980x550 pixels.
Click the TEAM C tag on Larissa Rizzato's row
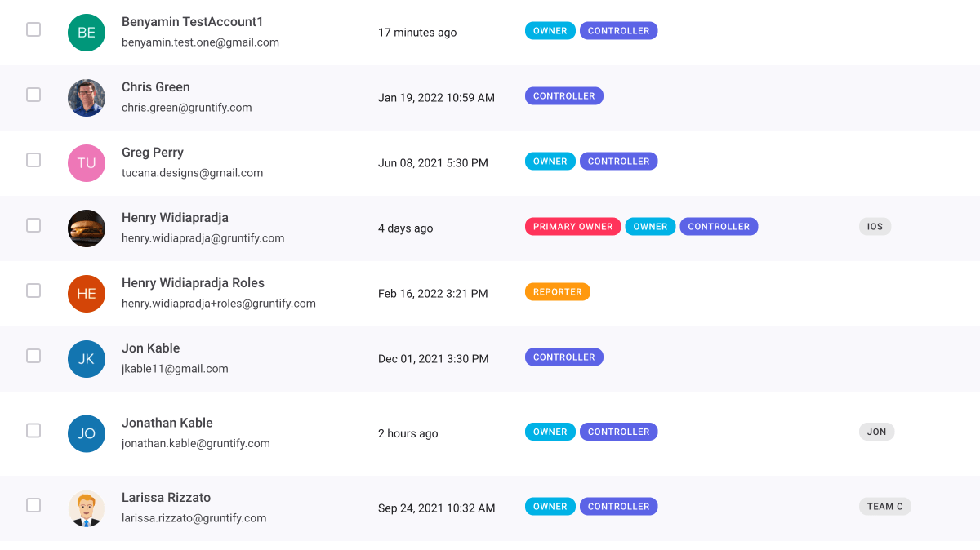point(884,506)
